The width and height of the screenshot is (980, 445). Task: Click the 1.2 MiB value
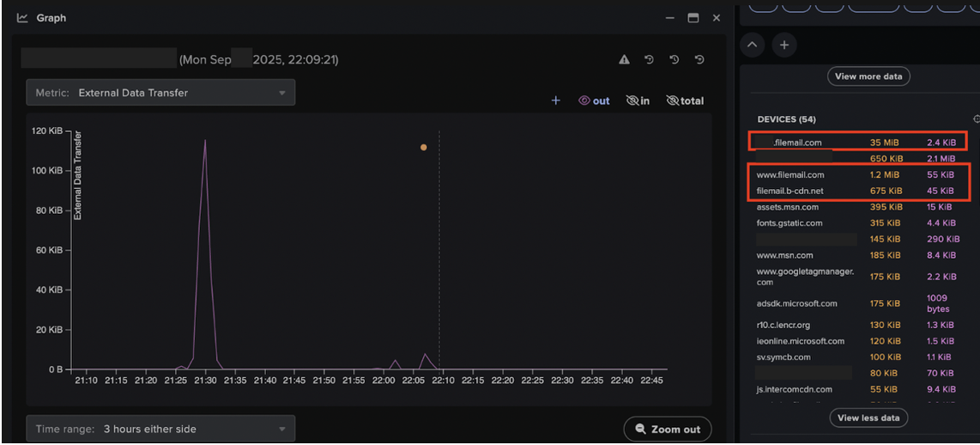885,174
